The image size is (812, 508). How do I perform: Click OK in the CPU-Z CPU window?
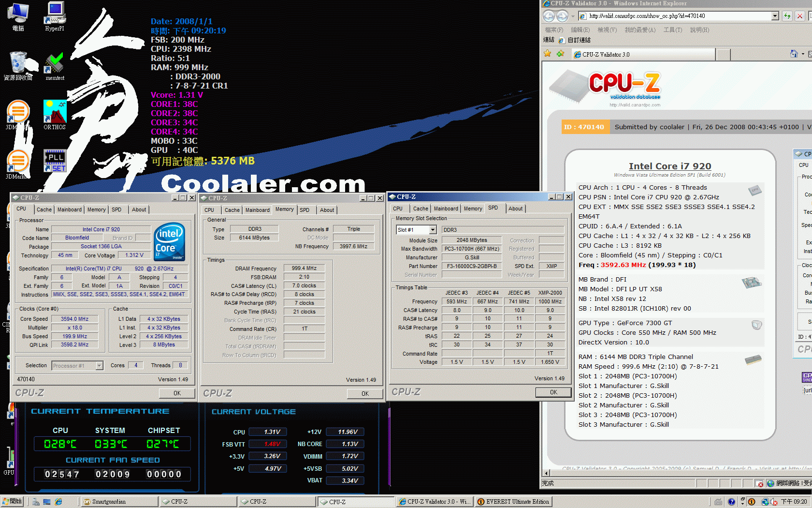pyautogui.click(x=177, y=393)
